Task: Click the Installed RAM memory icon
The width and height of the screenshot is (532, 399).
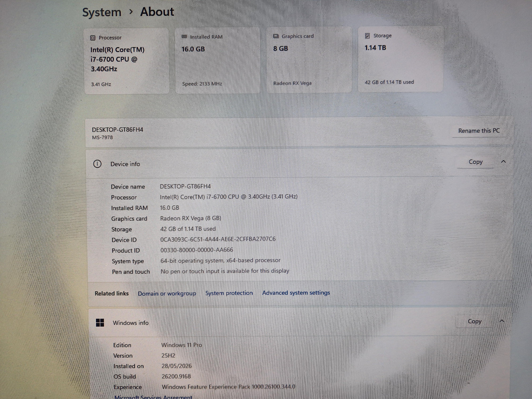Action: pos(184,37)
